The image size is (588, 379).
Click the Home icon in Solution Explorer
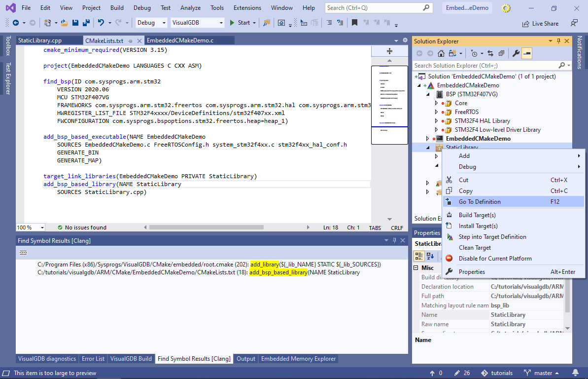(441, 53)
